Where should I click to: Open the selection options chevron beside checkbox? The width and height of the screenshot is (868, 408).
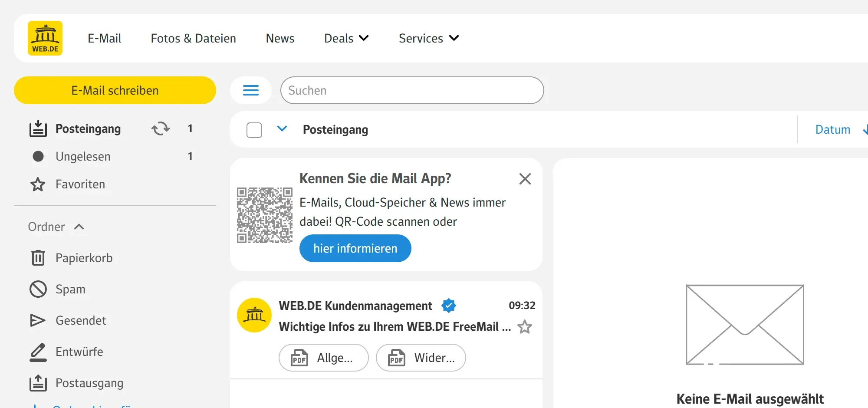[282, 128]
